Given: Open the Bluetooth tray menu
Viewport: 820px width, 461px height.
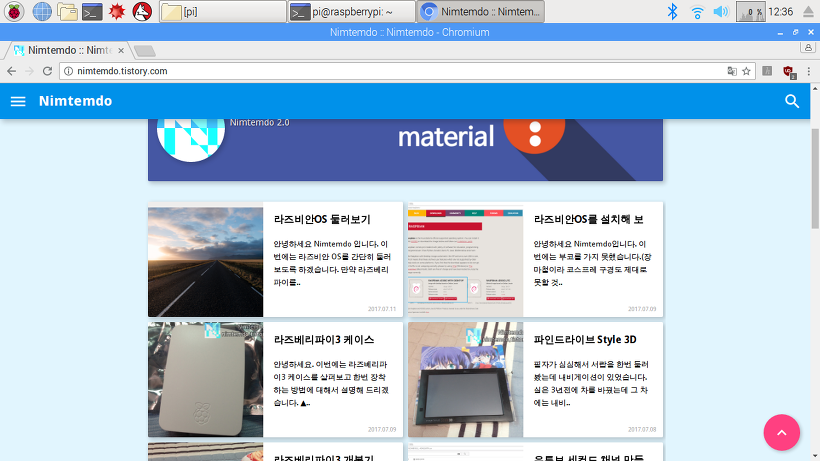Looking at the screenshot, I should 673,11.
